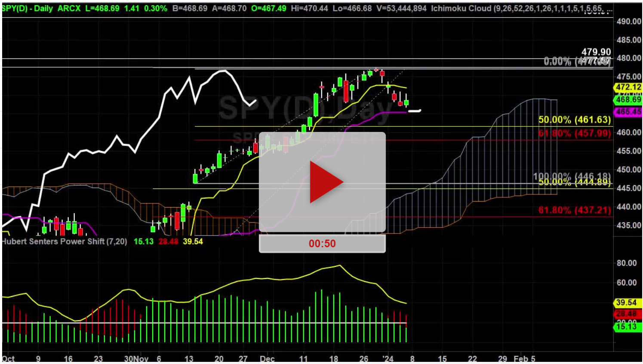Click the 435.00 price axis label
The width and height of the screenshot is (643, 364).
[x=629, y=225]
